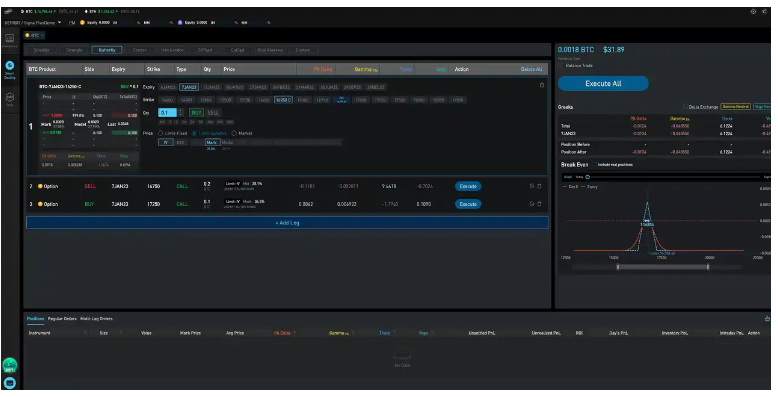Click the Qty stepper arrows

pyautogui.click(x=181, y=113)
